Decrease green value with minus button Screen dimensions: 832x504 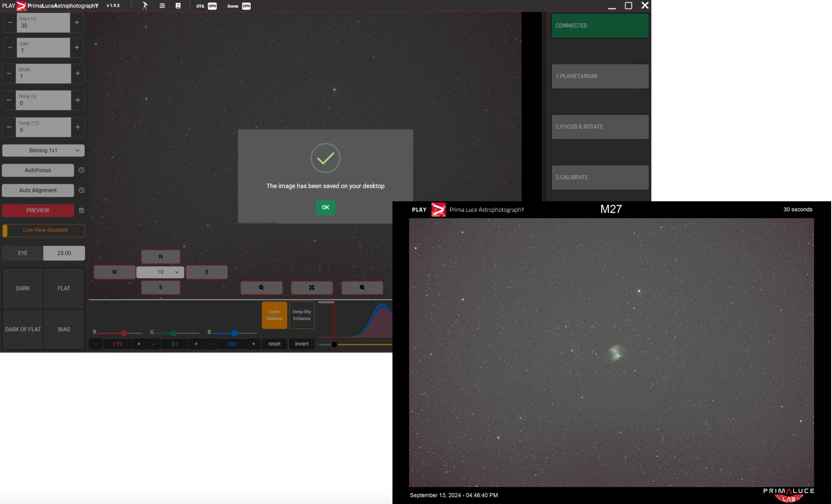pos(153,344)
